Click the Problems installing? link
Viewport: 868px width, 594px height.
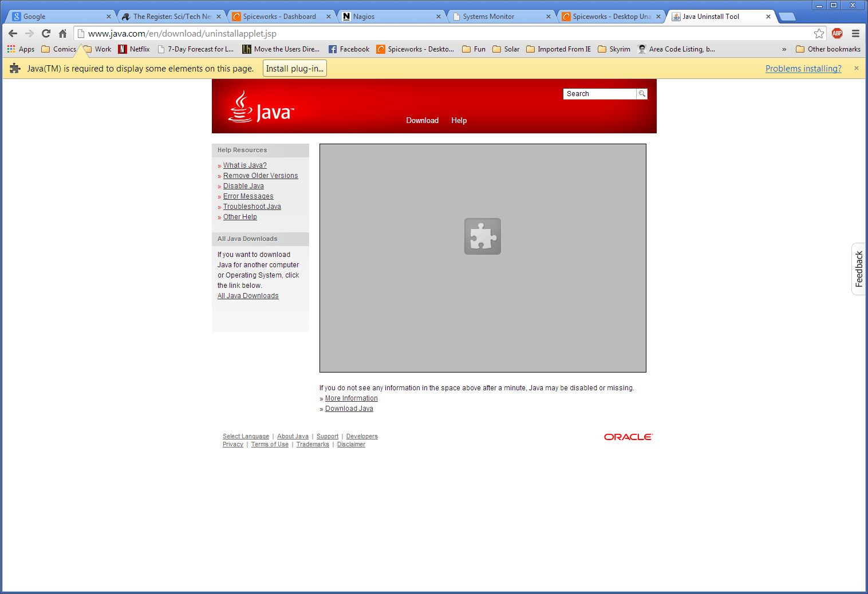click(x=803, y=69)
